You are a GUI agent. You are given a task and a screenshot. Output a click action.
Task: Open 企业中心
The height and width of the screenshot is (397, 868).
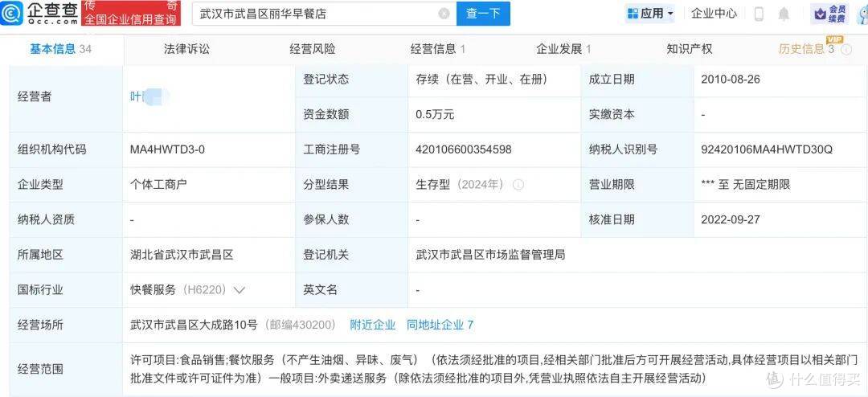click(714, 14)
